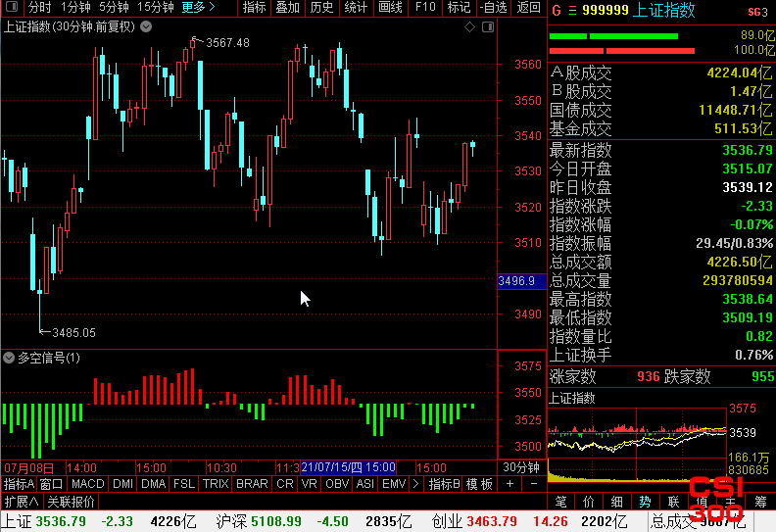776x532 pixels.
Task: Select the BRAR indicator
Action: (252, 483)
